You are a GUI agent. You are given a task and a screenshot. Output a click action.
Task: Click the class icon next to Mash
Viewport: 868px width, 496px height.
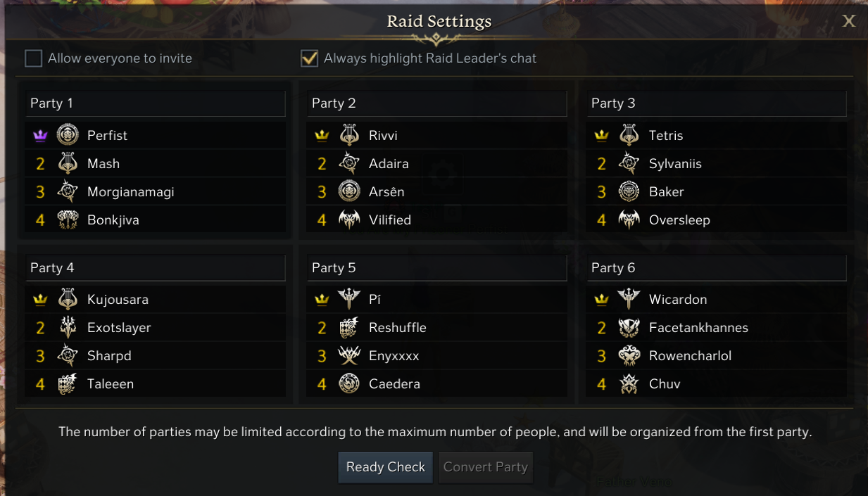pyautogui.click(x=68, y=163)
